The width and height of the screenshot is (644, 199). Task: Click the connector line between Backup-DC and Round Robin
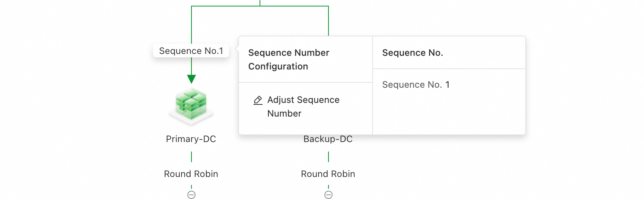328,156
